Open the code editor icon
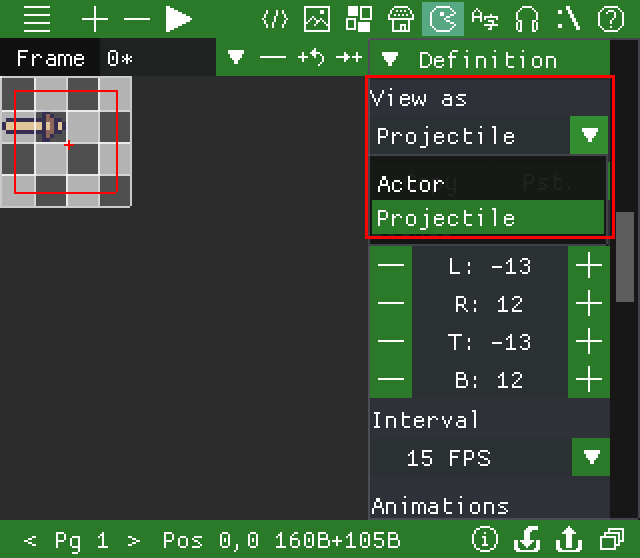Image resolution: width=640 pixels, height=558 pixels. tap(275, 19)
